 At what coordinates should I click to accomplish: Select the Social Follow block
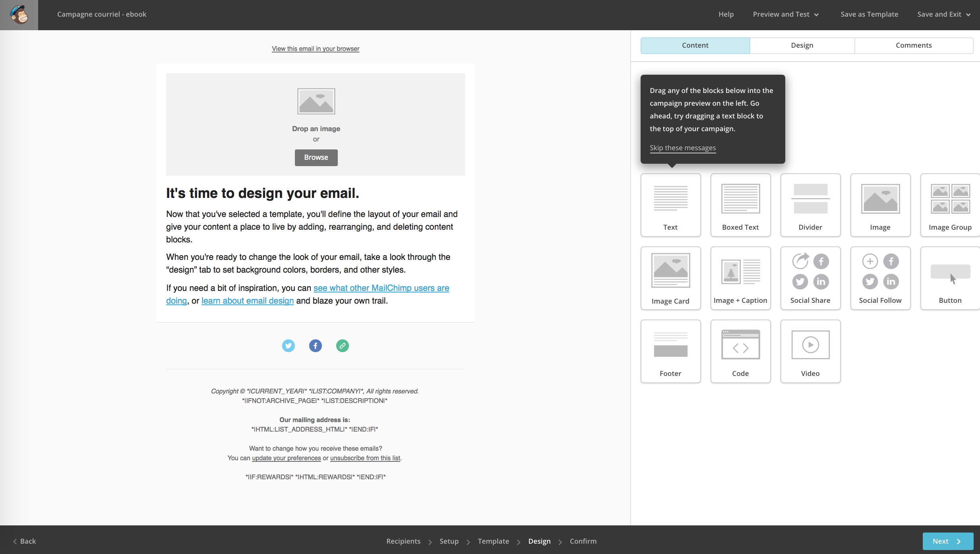(880, 278)
